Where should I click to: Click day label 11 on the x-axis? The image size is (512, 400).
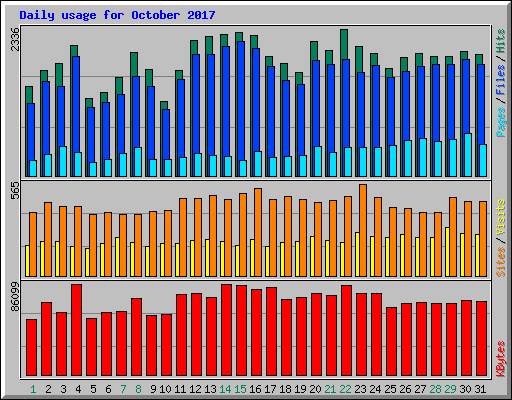180,389
